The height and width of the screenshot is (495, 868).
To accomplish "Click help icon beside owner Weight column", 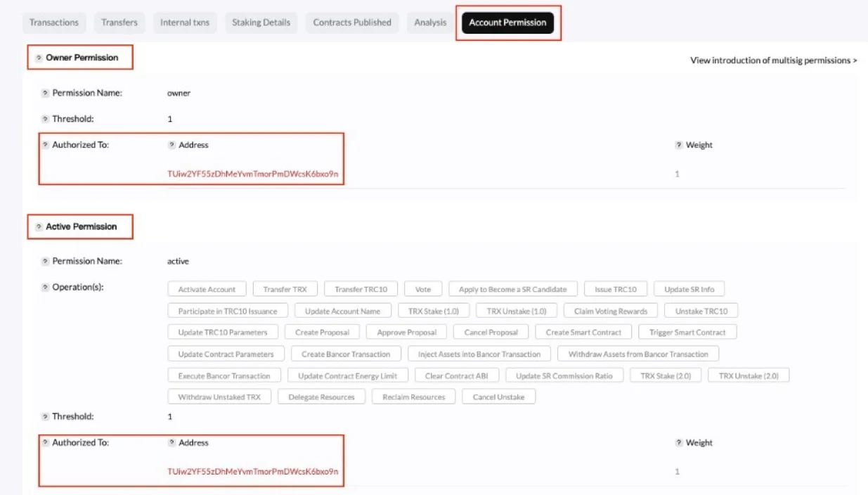I will pyautogui.click(x=679, y=146).
